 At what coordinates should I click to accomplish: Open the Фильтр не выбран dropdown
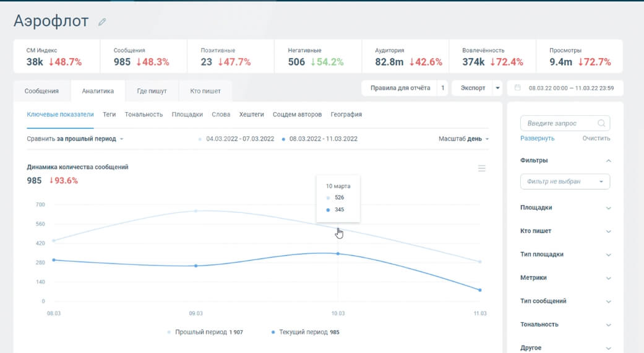(565, 181)
